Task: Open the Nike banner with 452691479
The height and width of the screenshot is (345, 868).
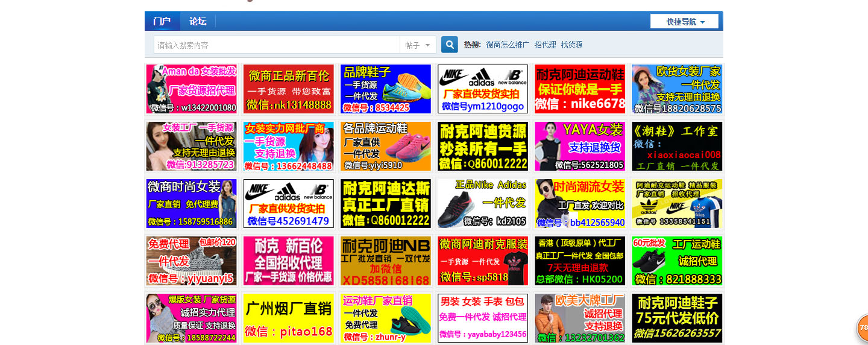Action: (289, 204)
